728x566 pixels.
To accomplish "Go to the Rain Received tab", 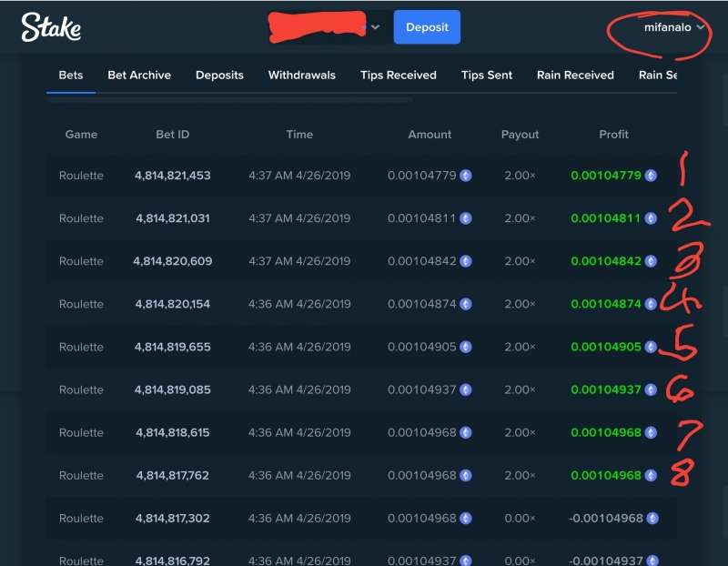I will tap(575, 76).
